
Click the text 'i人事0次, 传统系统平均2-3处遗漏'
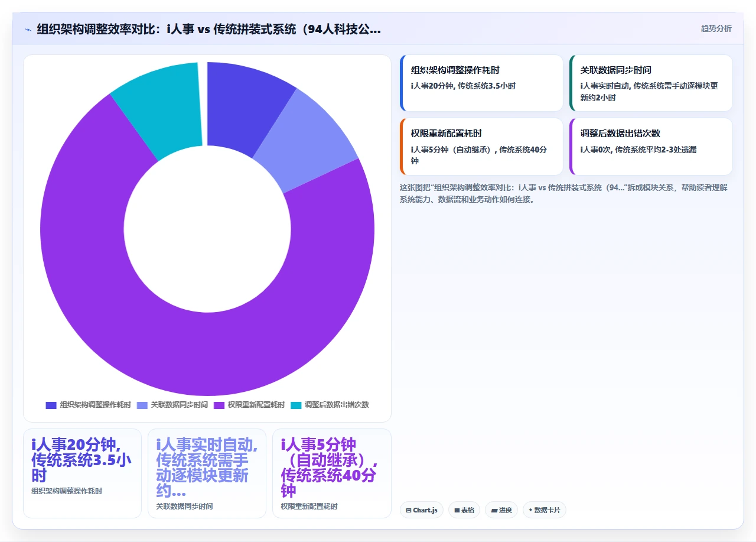tap(638, 150)
